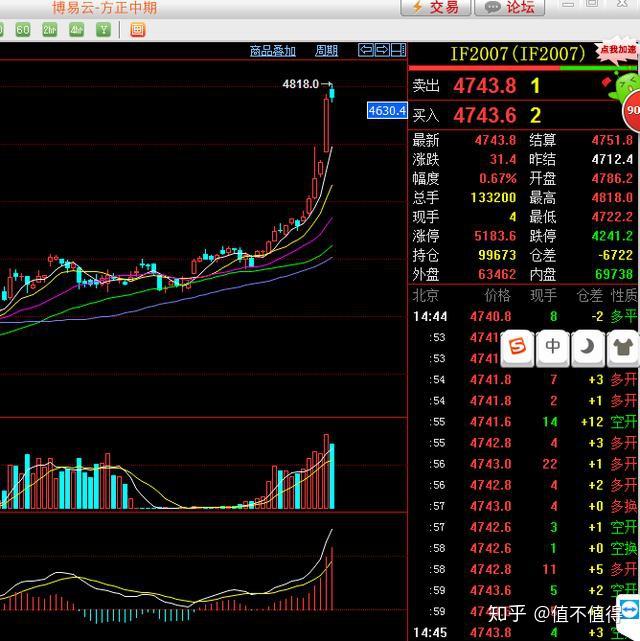Screen dimensions: 640x641
Task: Click the TeamViewer icon at bottom right
Action: click(629, 610)
